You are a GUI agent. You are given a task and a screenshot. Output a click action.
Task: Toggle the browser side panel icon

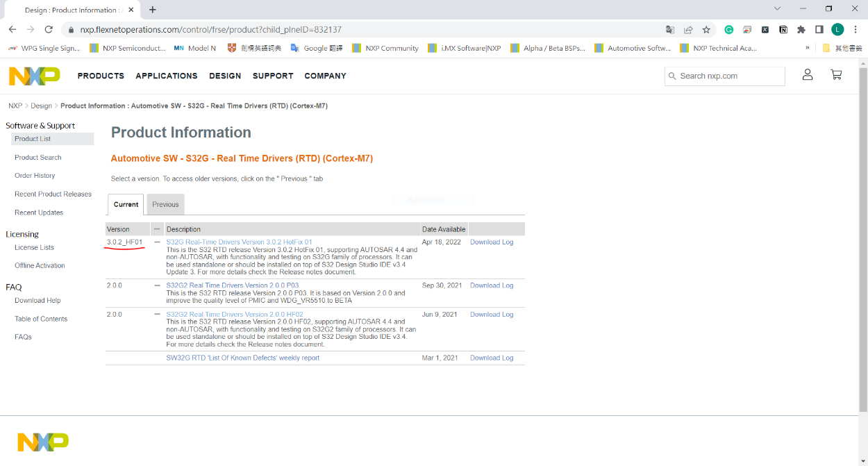click(x=819, y=29)
